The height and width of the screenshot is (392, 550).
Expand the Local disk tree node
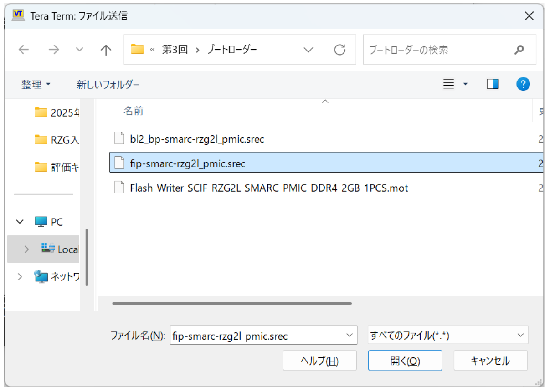27,249
